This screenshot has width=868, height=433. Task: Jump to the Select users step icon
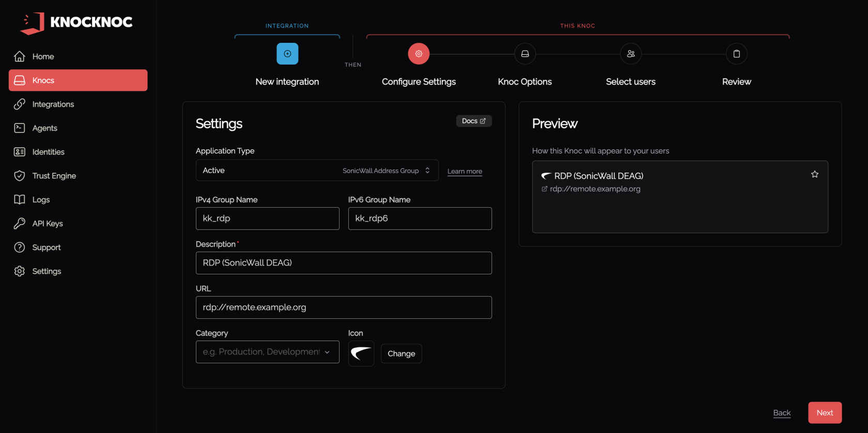pos(631,54)
